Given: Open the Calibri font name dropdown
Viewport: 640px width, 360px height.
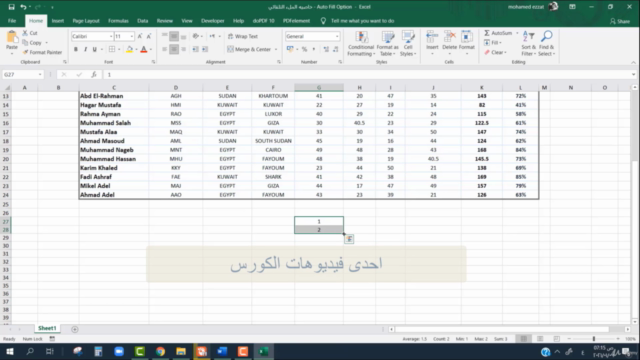Looking at the screenshot, I should [x=111, y=36].
